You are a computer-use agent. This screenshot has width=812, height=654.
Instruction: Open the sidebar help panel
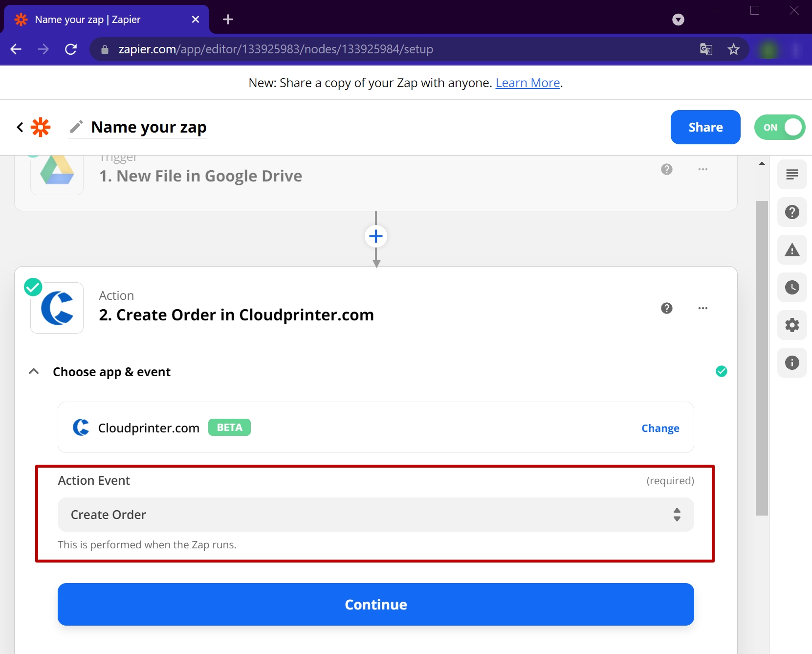(x=792, y=212)
